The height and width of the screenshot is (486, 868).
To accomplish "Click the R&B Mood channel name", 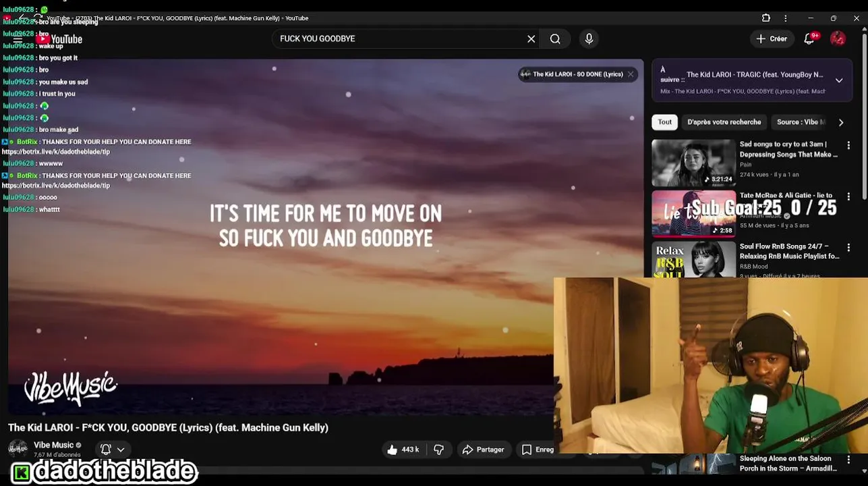I will click(753, 267).
